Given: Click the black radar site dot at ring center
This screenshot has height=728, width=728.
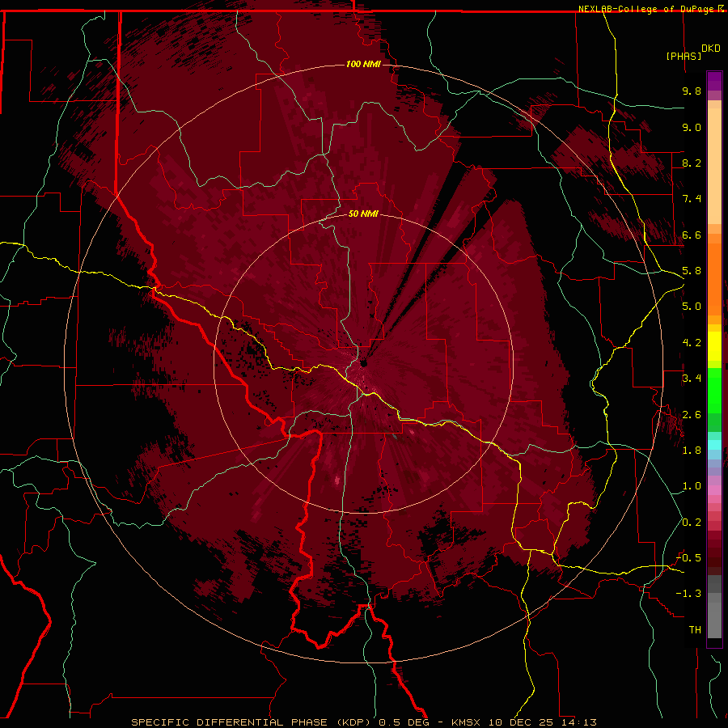Looking at the screenshot, I should (x=363, y=363).
